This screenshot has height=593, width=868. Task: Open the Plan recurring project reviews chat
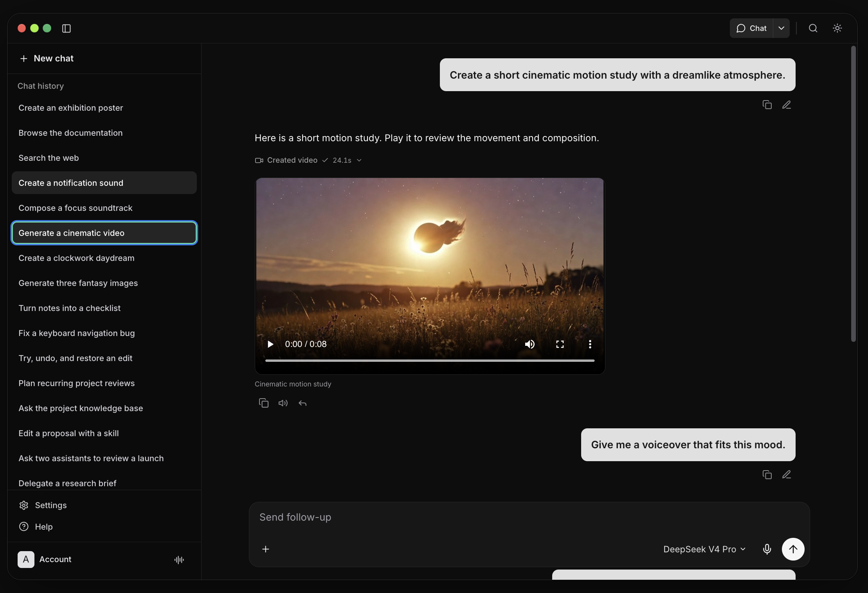[104, 383]
